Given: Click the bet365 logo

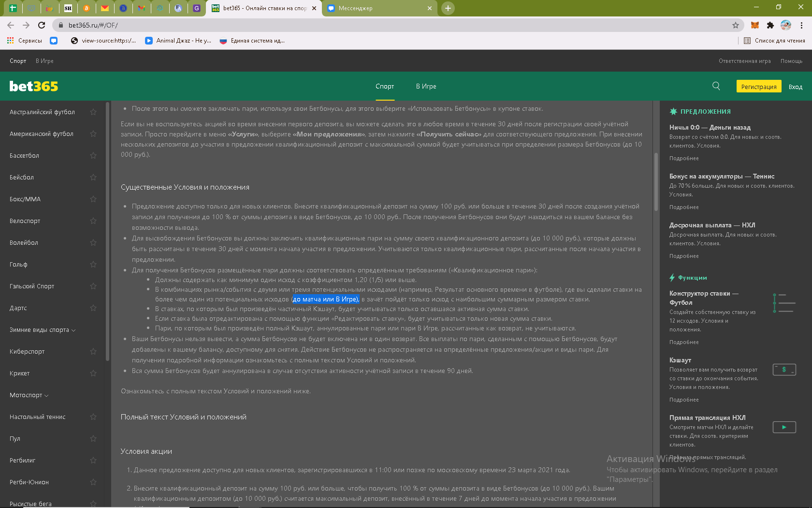Looking at the screenshot, I should click(x=34, y=86).
